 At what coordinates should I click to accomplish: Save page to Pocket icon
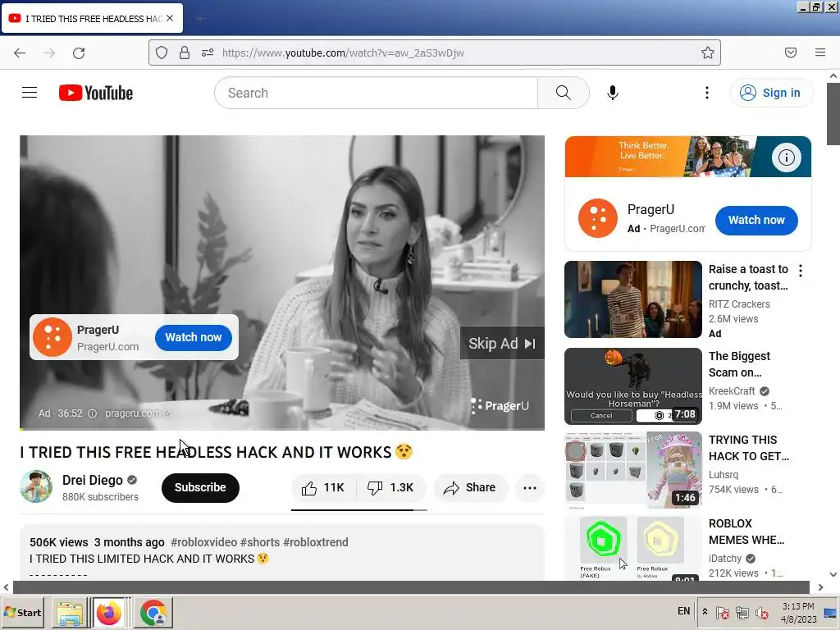tap(790, 52)
